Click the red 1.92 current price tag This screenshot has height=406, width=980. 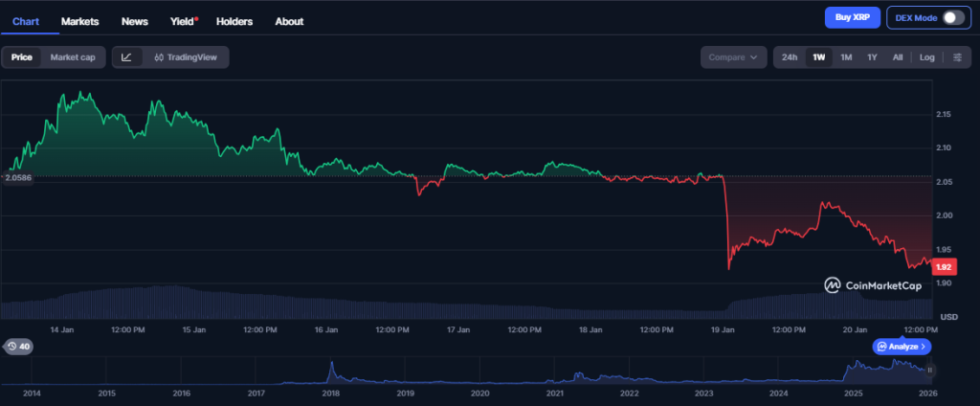944,267
